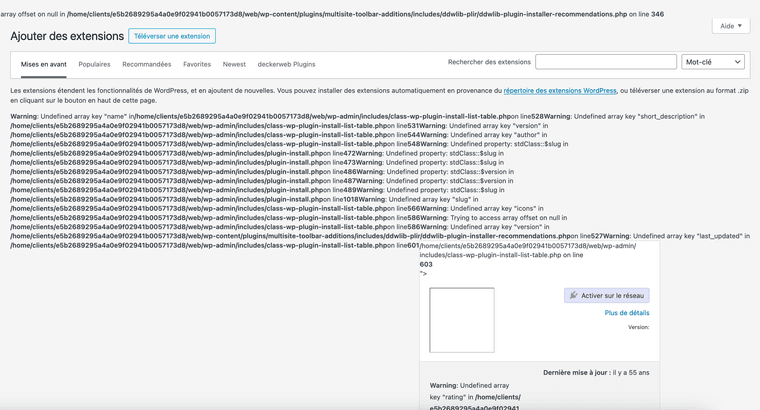Viewport: 760px width, 410px height.
Task: Select the Recommandées tab
Action: (x=146, y=64)
